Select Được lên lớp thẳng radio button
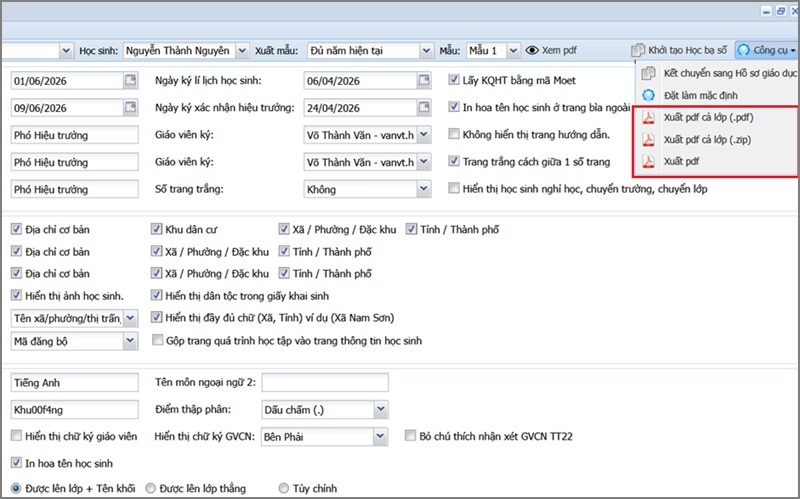 150,488
